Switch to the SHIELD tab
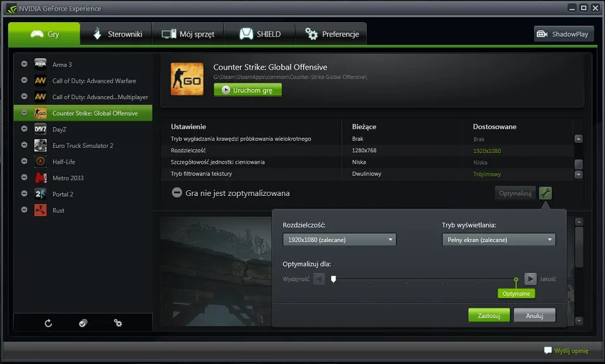 point(260,34)
